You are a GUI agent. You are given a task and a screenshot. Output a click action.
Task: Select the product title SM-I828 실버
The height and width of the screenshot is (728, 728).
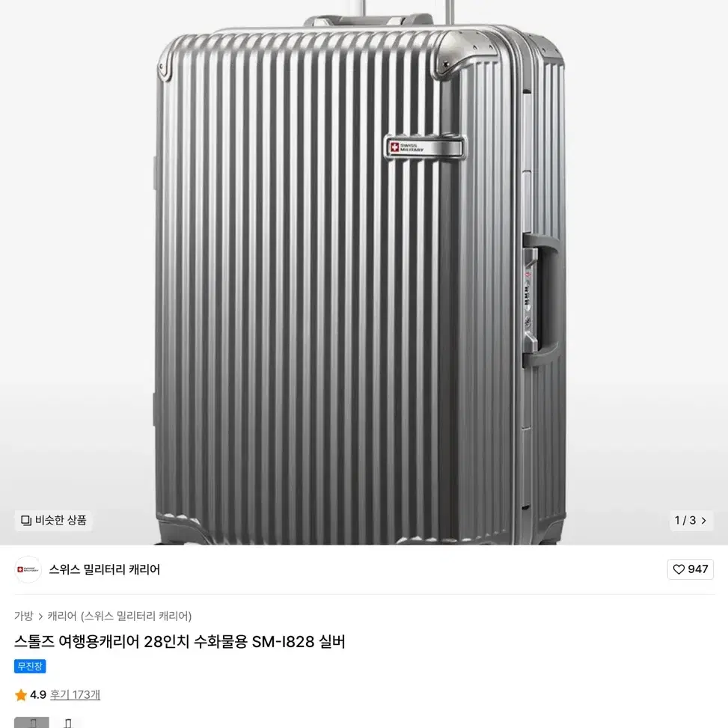tap(180, 642)
